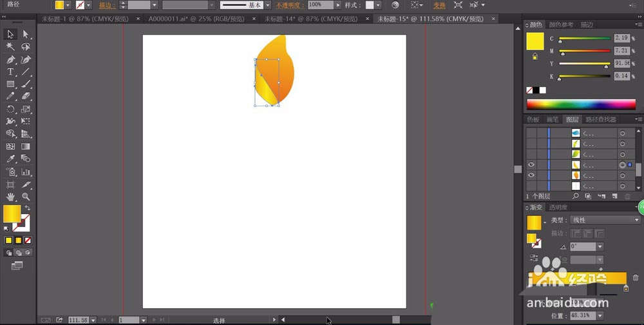Select the Free Transform tool
644x325 pixels.
26,121
